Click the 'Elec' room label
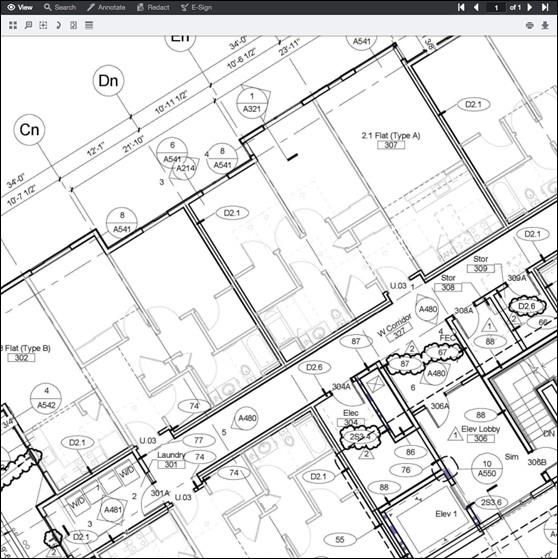 tap(350, 413)
